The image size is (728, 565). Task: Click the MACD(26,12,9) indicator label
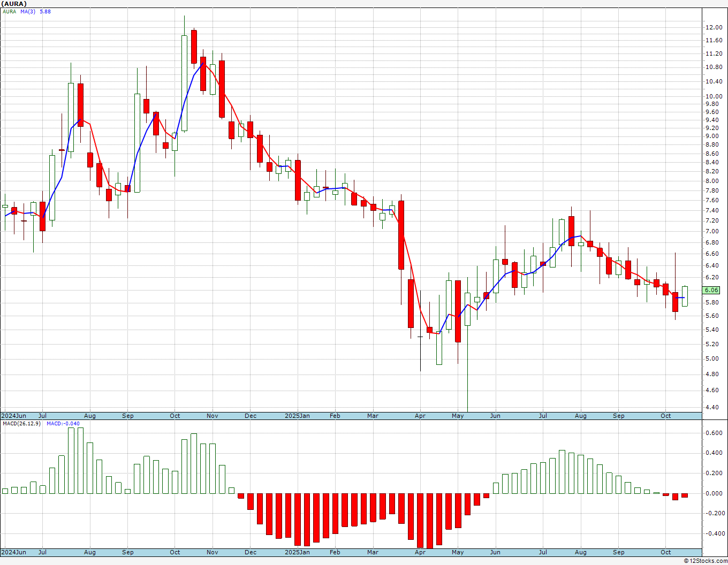pyautogui.click(x=22, y=424)
